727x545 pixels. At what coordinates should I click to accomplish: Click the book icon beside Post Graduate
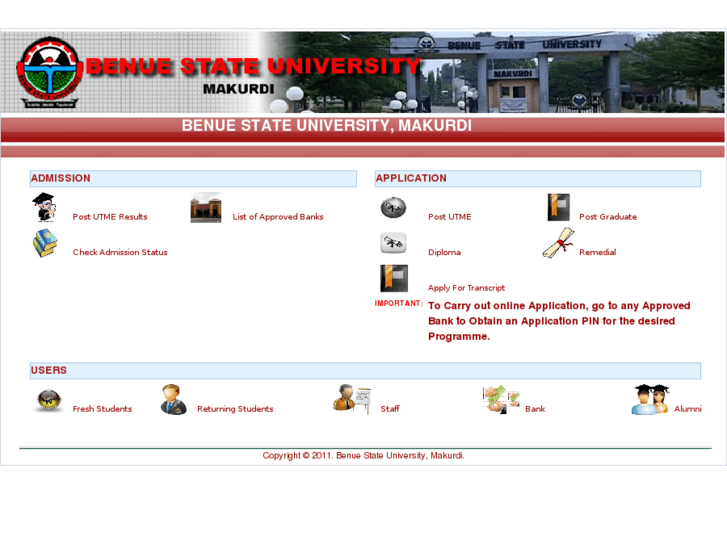coord(558,207)
